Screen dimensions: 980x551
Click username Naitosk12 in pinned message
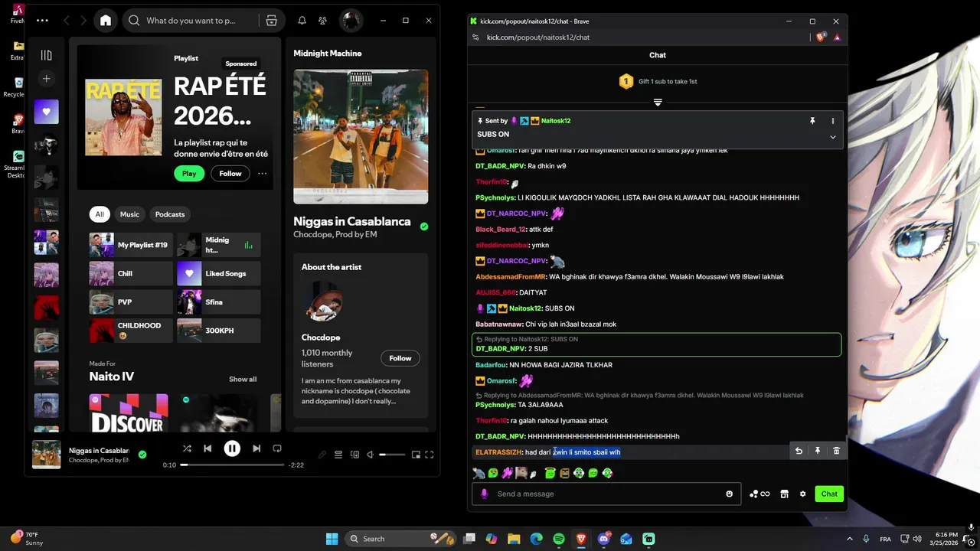click(x=556, y=121)
